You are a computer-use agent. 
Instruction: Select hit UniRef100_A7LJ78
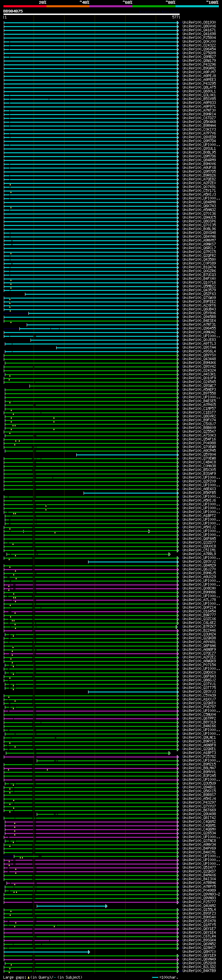point(199,600)
